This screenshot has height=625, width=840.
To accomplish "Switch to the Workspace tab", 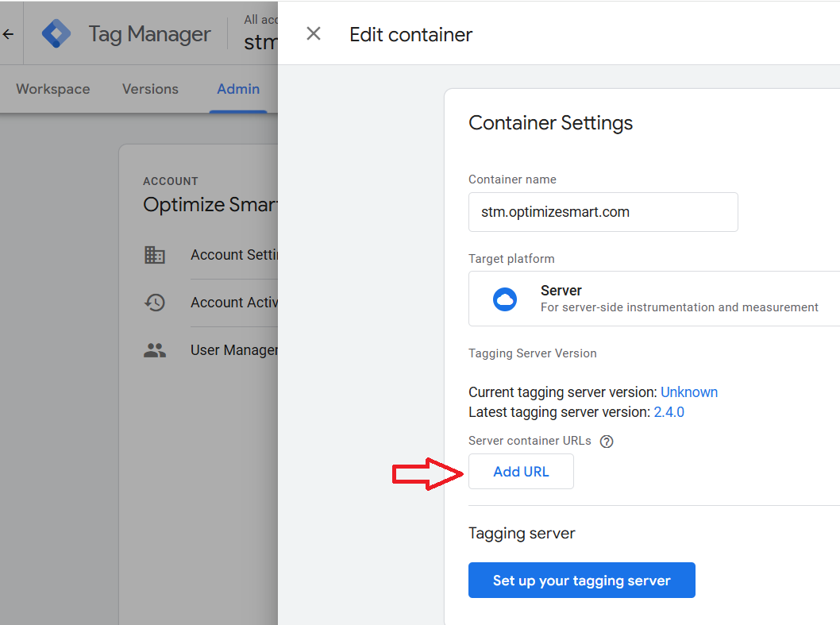I will [52, 89].
